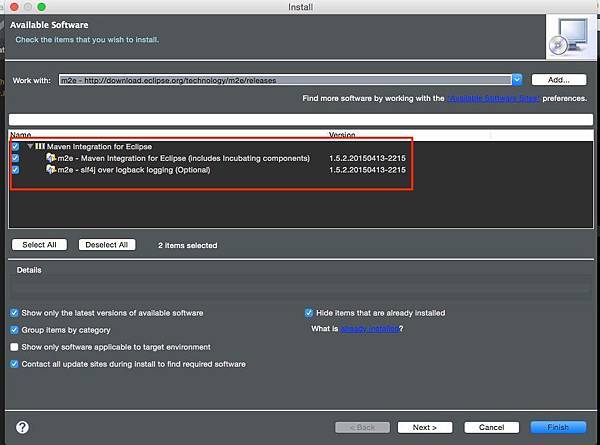This screenshot has width=600, height=445.
Task: Click the Maven Integration category icon
Action: point(40,146)
